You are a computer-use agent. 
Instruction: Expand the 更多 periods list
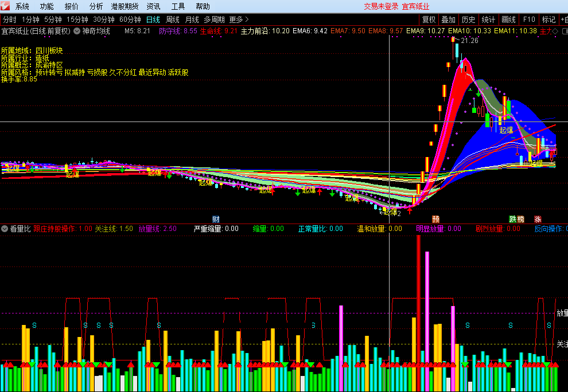click(x=239, y=19)
